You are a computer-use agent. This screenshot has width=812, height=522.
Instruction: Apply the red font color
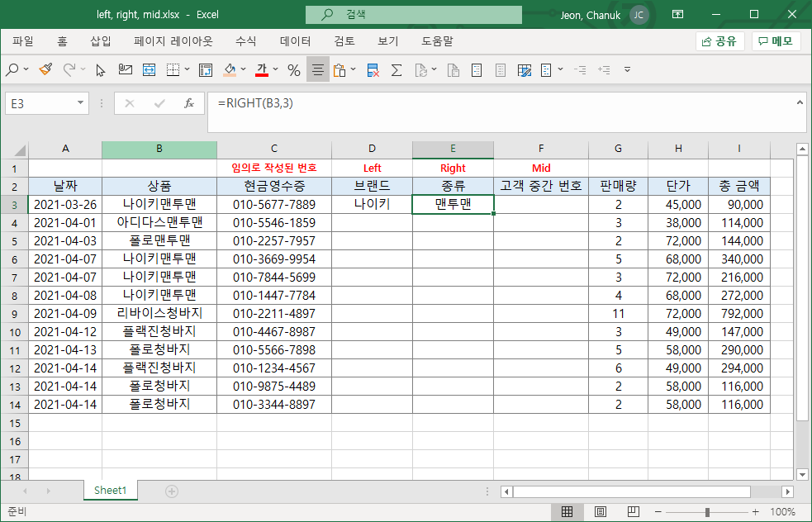262,70
